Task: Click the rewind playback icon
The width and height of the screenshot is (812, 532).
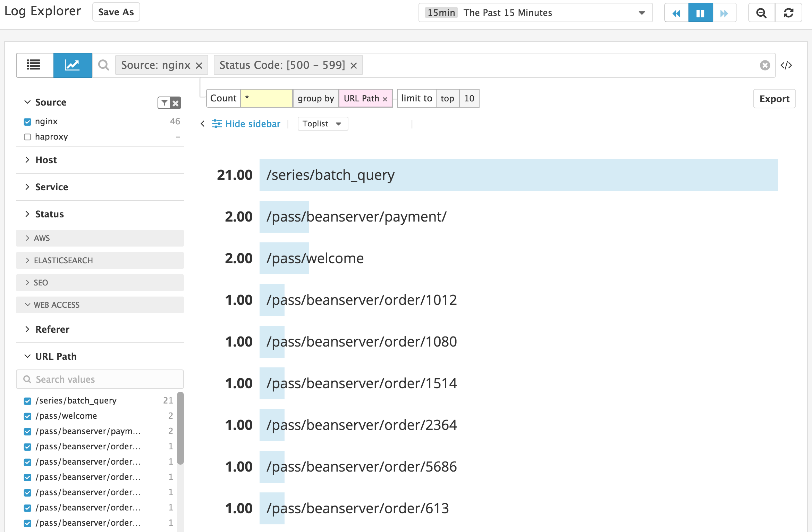Action: pos(676,13)
